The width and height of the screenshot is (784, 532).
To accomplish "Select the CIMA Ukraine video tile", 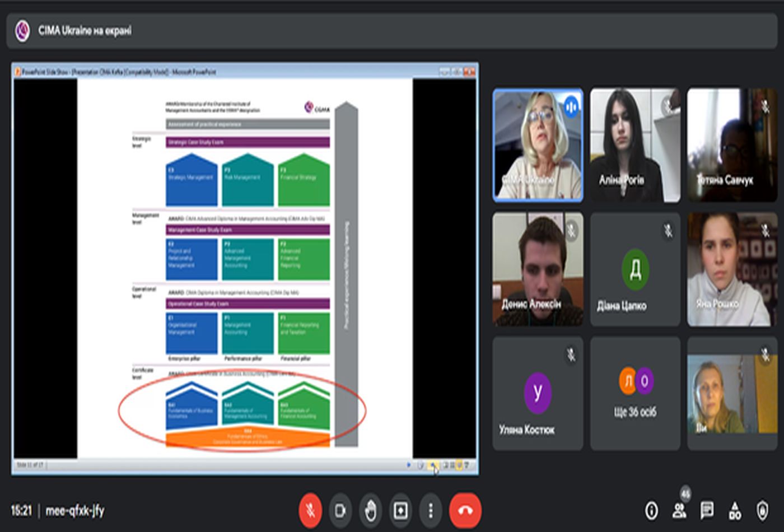I will coord(538,145).
